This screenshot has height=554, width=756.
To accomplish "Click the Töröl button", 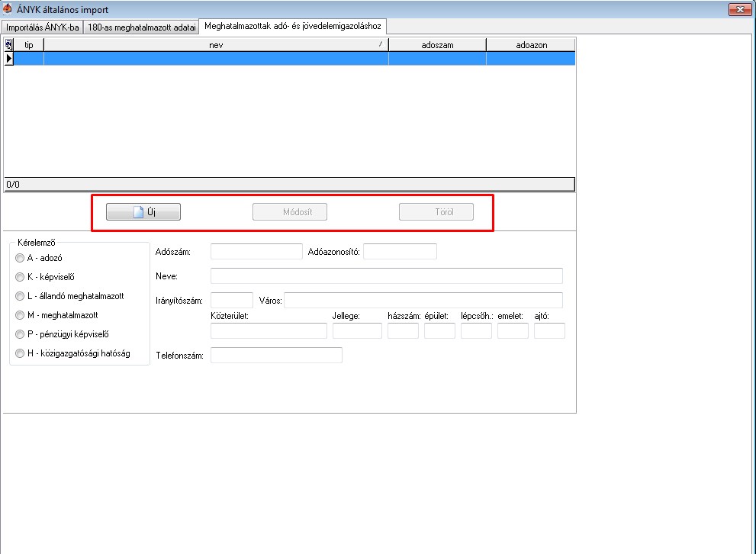I will 436,211.
